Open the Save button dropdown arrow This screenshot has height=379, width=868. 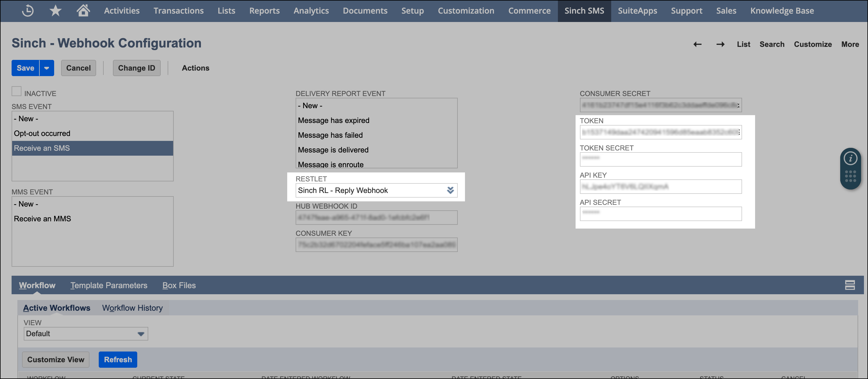coord(47,68)
